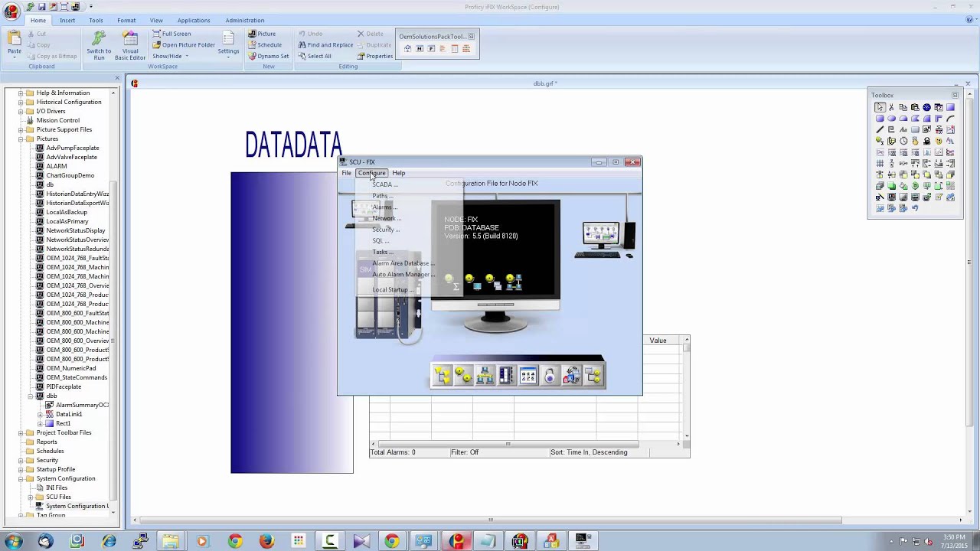
Task: Click the alarm summary horizontal scrollbar
Action: point(524,444)
